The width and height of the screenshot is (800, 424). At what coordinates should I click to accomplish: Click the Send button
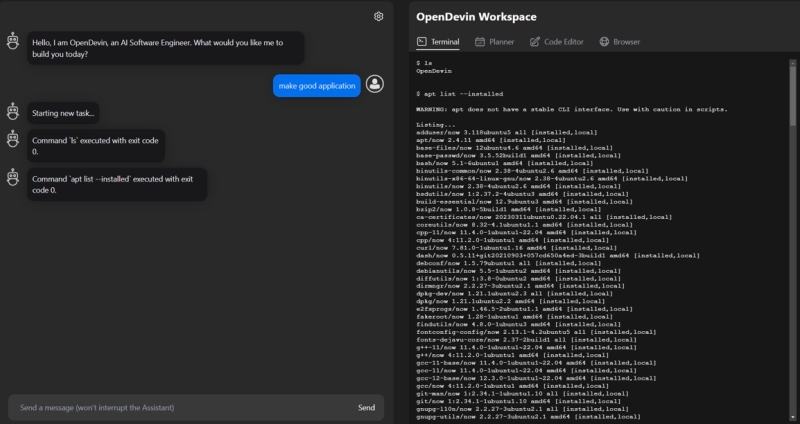pos(366,408)
